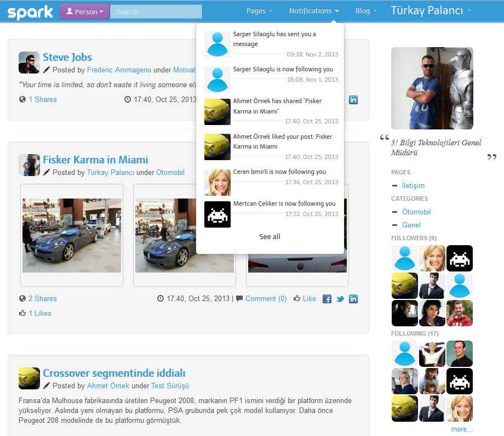Open Comment (0) on Fisker post
504x436 pixels.
pyautogui.click(x=266, y=298)
